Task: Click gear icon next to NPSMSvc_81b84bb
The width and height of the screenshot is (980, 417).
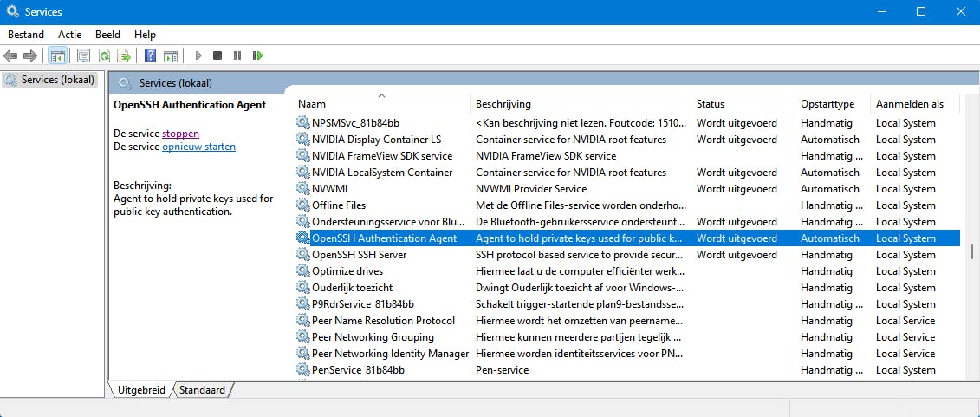Action: click(x=302, y=122)
